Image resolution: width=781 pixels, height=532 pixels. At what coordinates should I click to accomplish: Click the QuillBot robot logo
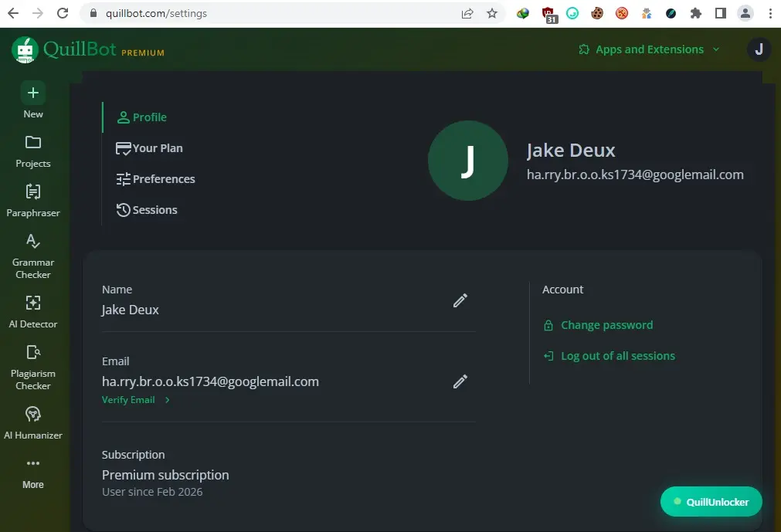tap(25, 49)
